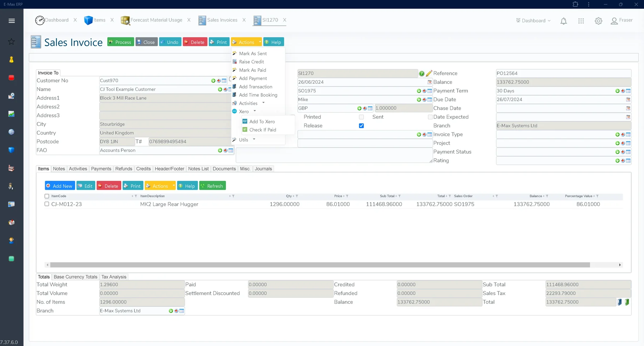Click the items grid horizontal scrollbar
The image size is (644, 346).
[x=320, y=265]
